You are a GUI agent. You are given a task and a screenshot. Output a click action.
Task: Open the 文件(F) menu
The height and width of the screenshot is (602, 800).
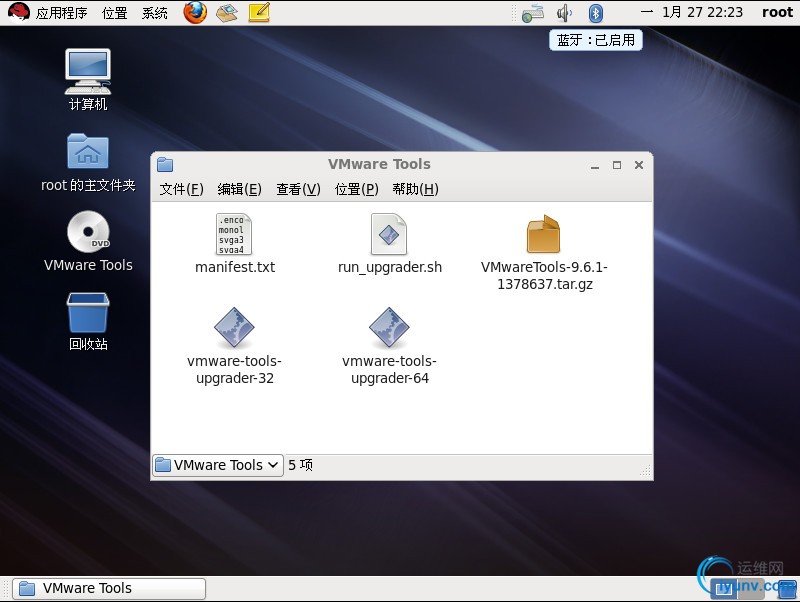(181, 189)
